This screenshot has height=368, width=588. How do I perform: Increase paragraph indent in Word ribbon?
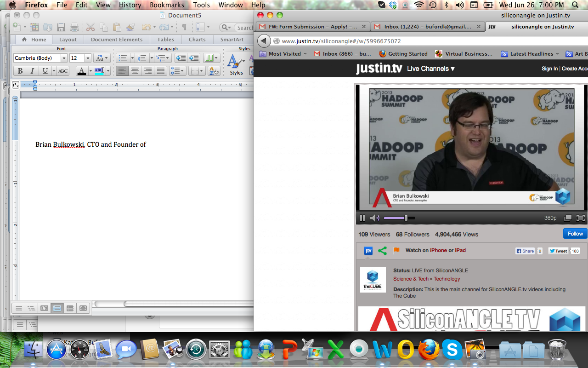tap(194, 58)
